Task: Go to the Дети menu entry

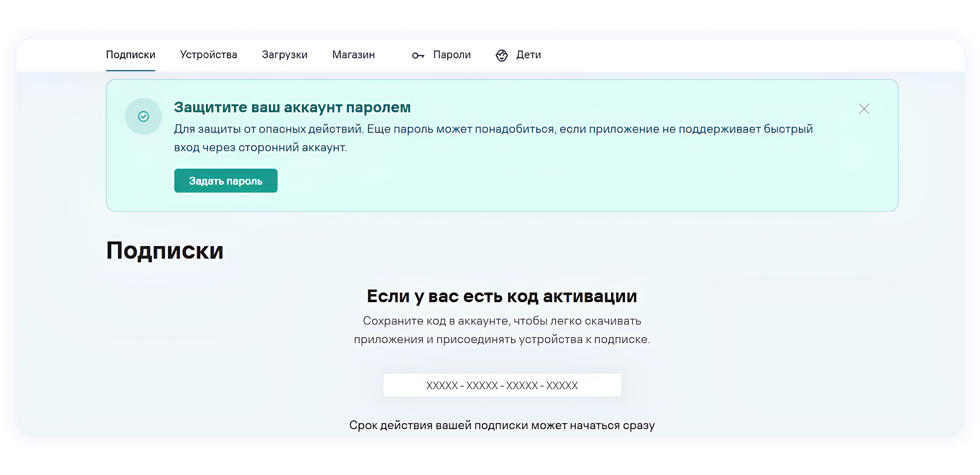Action: [529, 55]
